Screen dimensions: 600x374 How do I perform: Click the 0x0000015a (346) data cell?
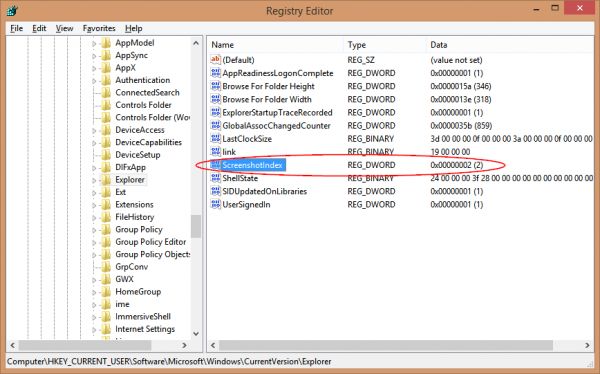pos(461,86)
